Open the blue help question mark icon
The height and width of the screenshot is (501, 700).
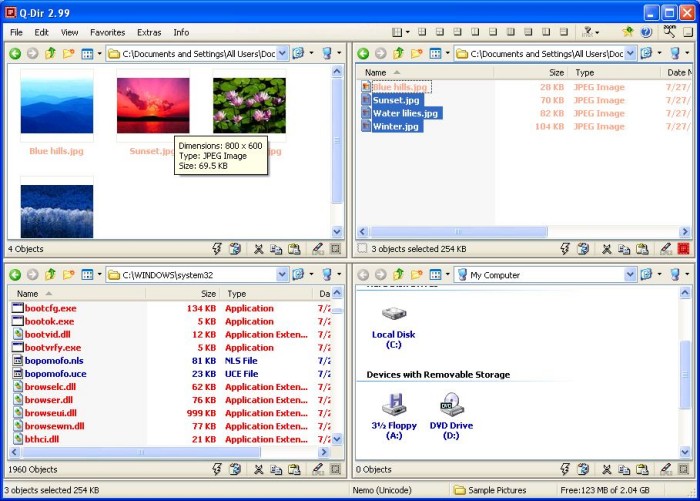click(646, 32)
